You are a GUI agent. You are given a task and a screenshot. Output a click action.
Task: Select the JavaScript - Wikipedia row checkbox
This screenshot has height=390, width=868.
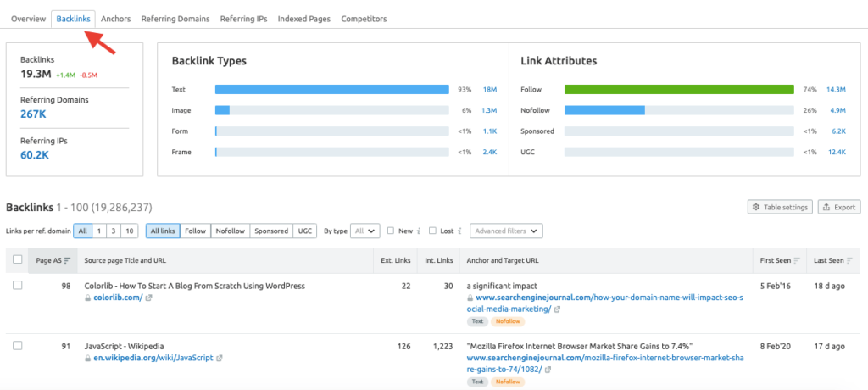tap(17, 345)
